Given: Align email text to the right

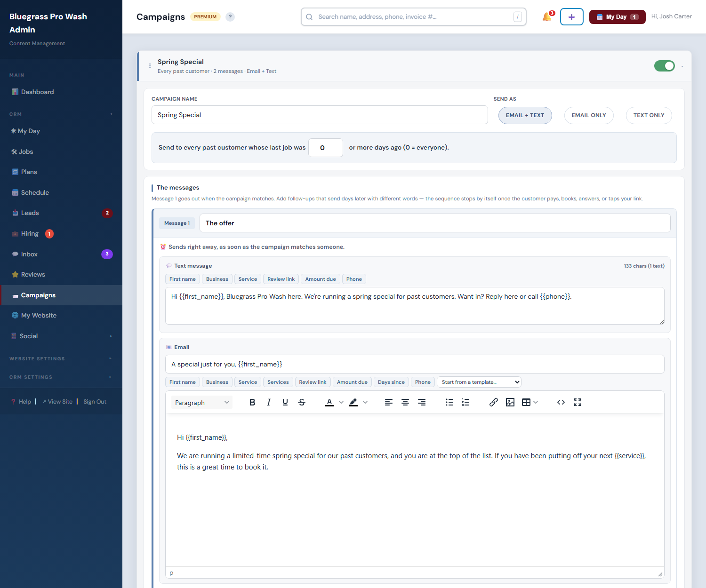Looking at the screenshot, I should pos(422,402).
